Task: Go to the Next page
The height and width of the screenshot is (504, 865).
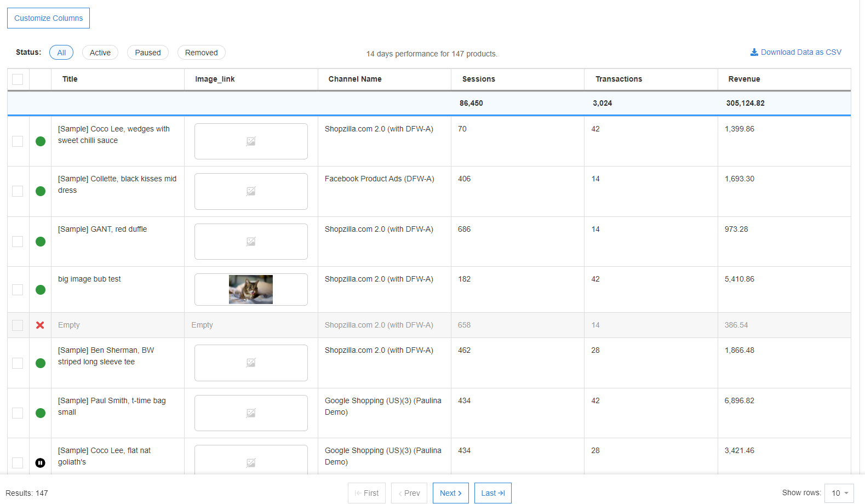Action: [450, 493]
